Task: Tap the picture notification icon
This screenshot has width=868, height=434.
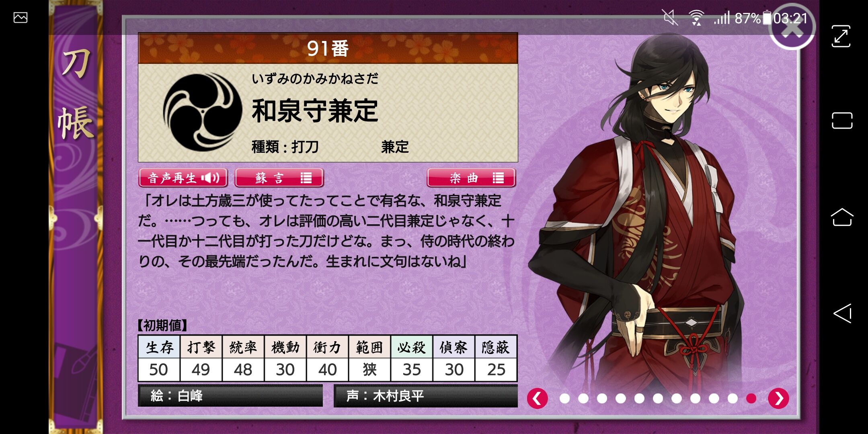Action: coord(21,17)
